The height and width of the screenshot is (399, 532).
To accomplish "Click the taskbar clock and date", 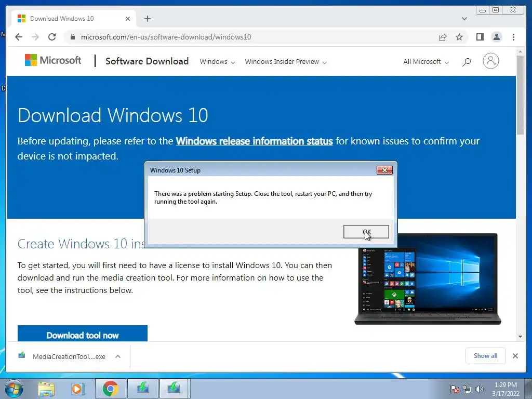I will 506,389.
